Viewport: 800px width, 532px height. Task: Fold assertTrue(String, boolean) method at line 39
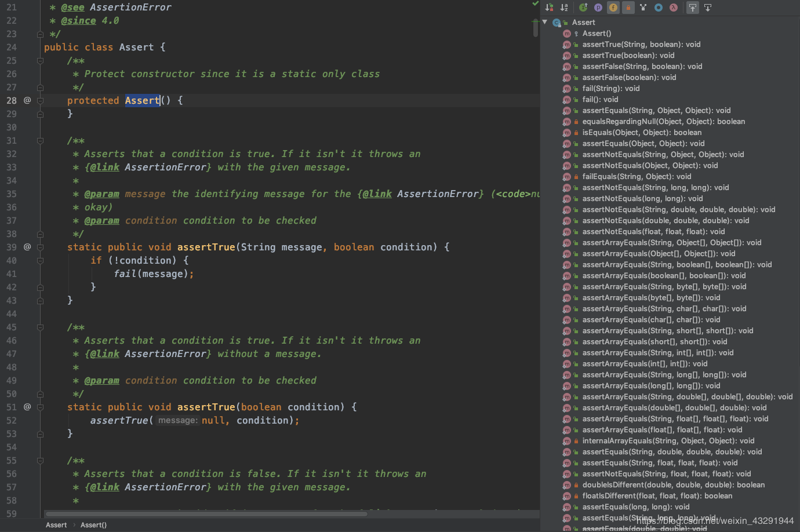click(40, 247)
